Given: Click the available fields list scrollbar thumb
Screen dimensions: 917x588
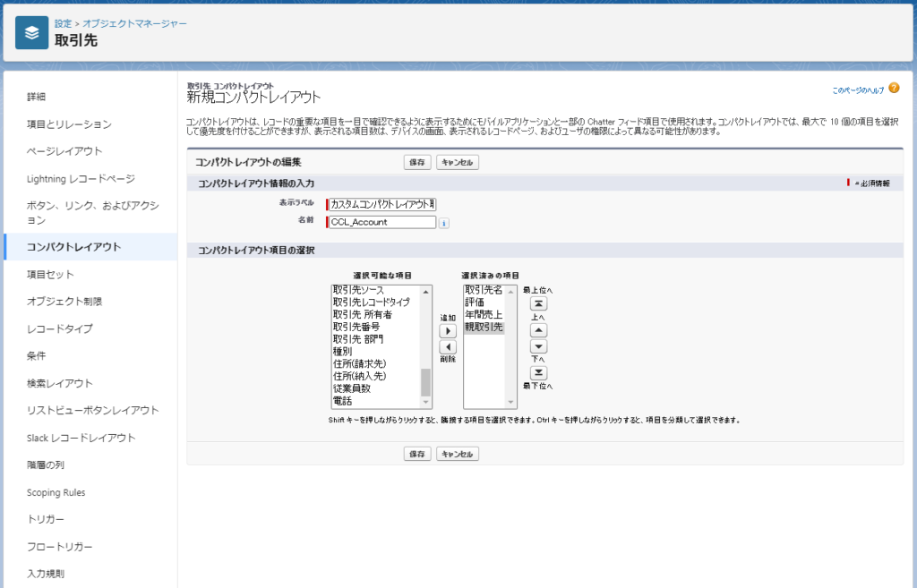Looking at the screenshot, I should pyautogui.click(x=426, y=383).
